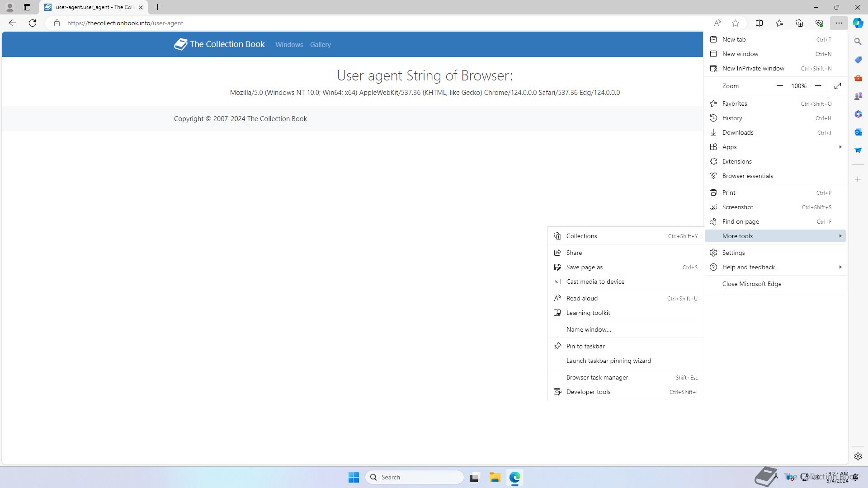Screen dimensions: 868x488
Task: Click the sidebar Search magnifier icon
Action: click(858, 42)
